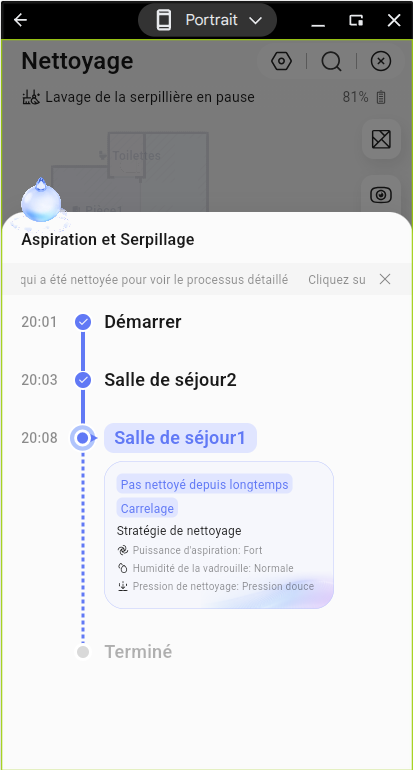Click the back arrow in the top bar

click(21, 20)
